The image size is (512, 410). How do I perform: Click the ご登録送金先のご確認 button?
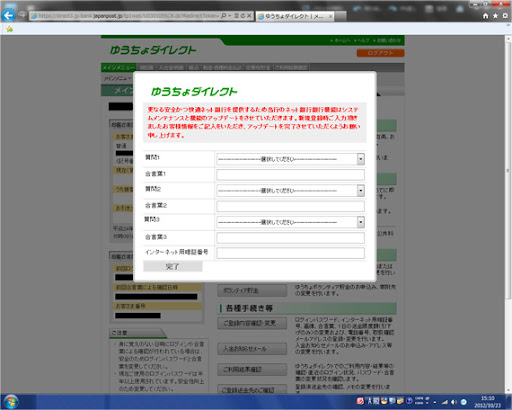252,389
